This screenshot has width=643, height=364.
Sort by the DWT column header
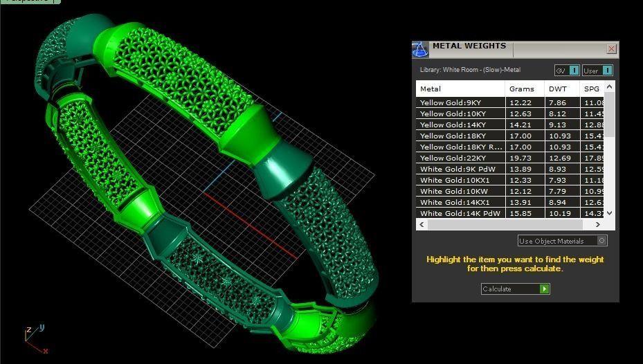562,89
